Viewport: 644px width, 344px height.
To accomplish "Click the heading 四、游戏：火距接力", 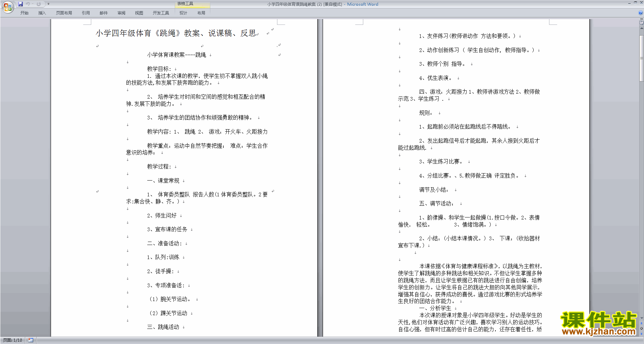I will click(443, 92).
